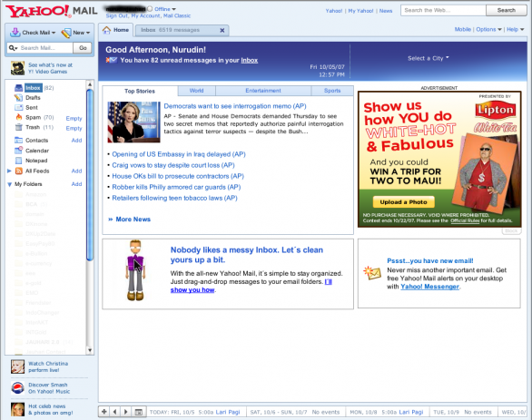Empty the Trash folder
Screen dimensions: 532x420
74,128
